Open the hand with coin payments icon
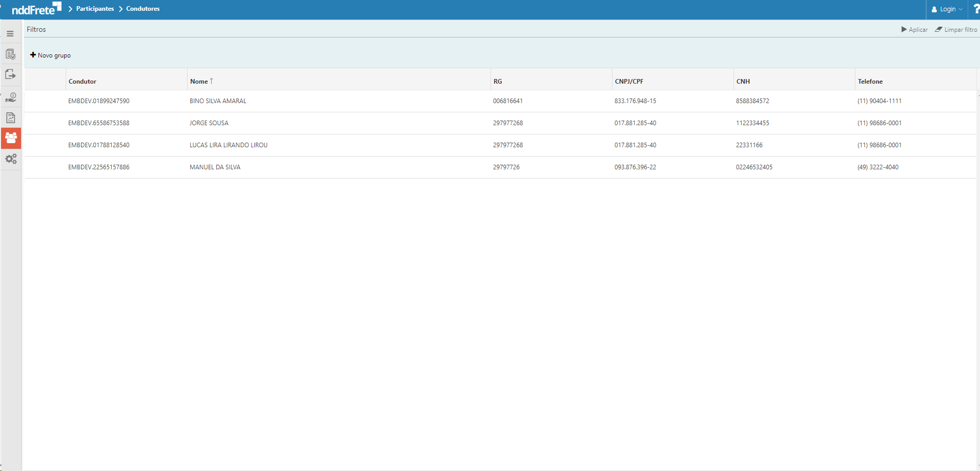This screenshot has width=980, height=471. pos(10,97)
